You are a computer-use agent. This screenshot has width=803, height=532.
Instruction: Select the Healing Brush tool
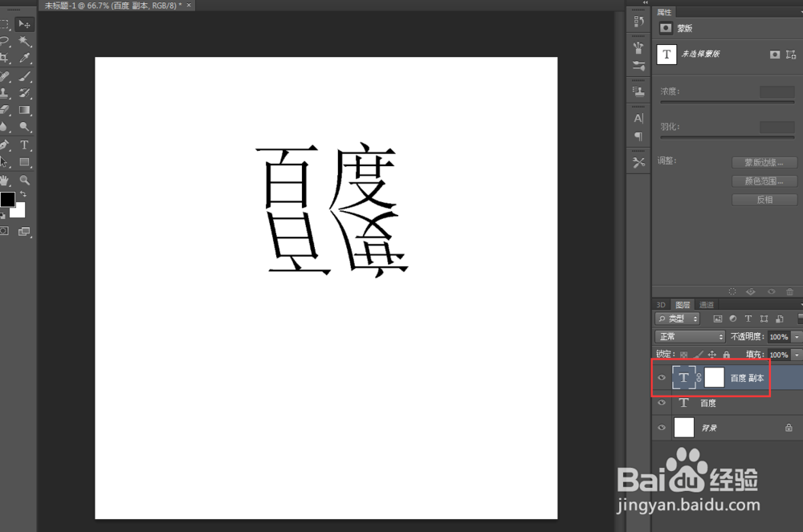pos(4,77)
